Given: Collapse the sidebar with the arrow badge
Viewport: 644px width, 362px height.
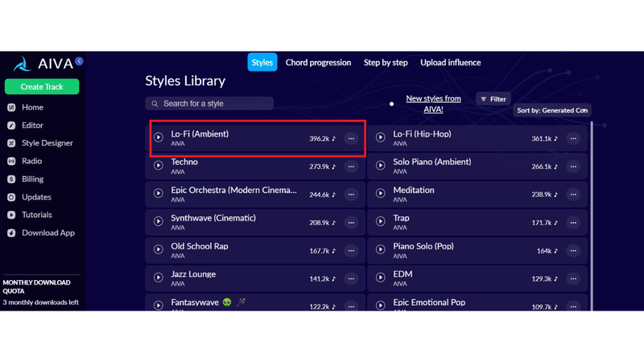Looking at the screenshot, I should (79, 61).
